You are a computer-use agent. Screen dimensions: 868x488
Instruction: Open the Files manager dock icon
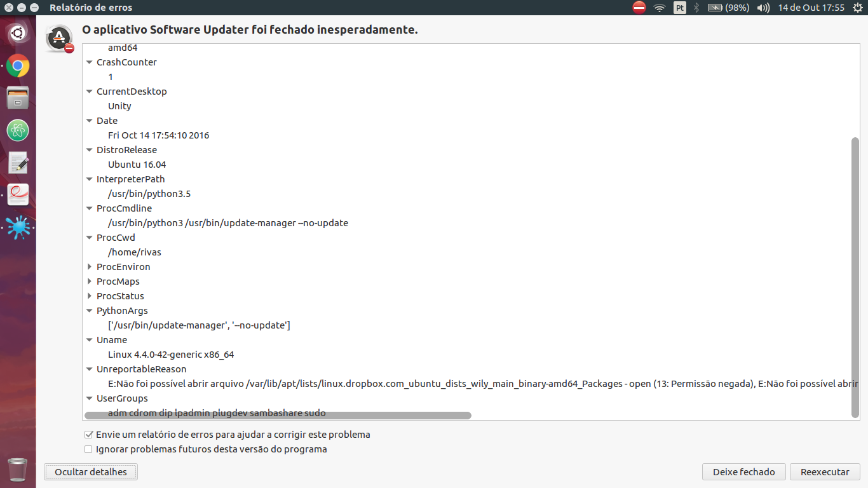pyautogui.click(x=18, y=98)
